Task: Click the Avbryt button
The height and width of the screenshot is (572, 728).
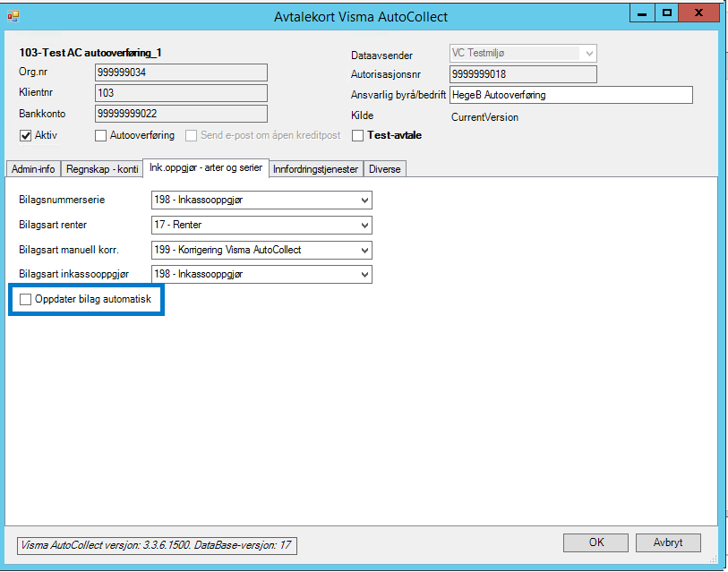Action: pyautogui.click(x=668, y=542)
